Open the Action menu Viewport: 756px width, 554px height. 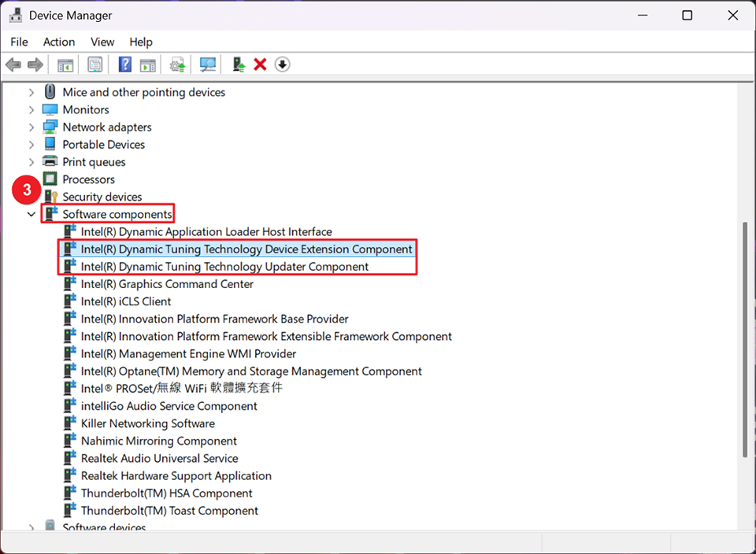(x=59, y=42)
